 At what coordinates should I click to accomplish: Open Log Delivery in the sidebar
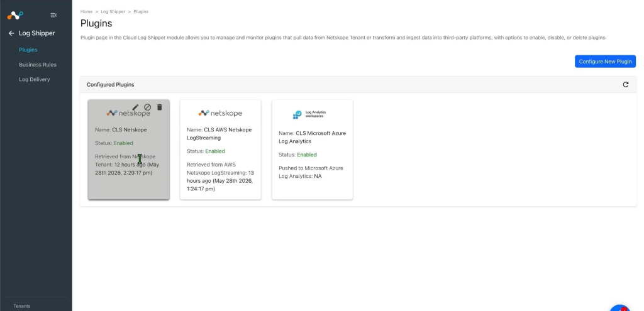coord(35,79)
